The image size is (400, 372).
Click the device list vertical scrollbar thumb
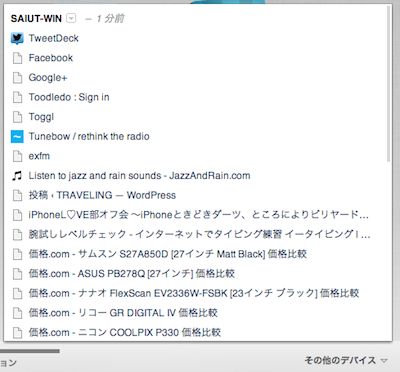point(389,84)
